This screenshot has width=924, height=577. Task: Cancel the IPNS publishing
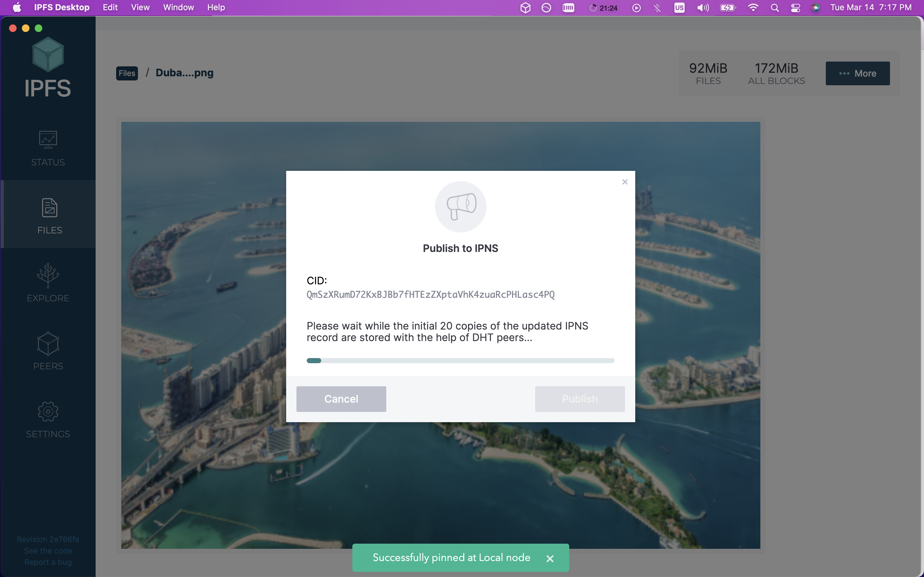pyautogui.click(x=341, y=399)
